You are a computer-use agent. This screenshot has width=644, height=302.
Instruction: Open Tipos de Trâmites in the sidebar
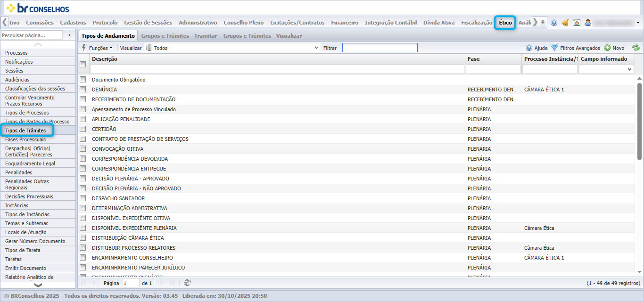(x=25, y=131)
